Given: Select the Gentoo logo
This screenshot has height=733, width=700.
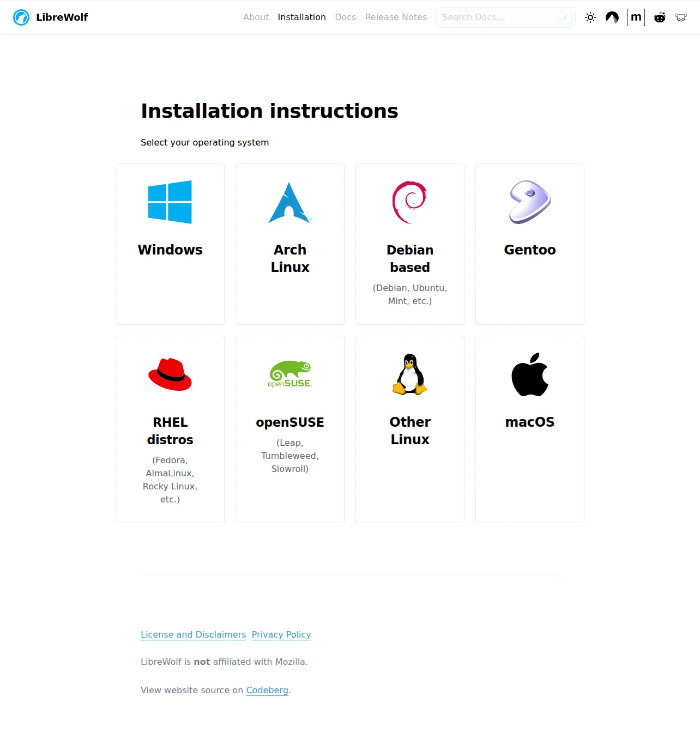Looking at the screenshot, I should [530, 202].
